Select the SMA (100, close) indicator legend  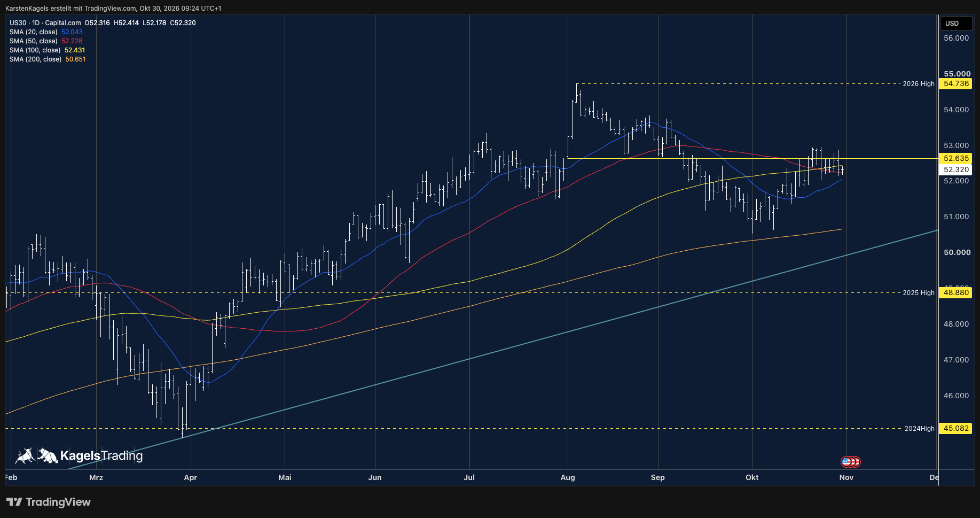(x=47, y=50)
